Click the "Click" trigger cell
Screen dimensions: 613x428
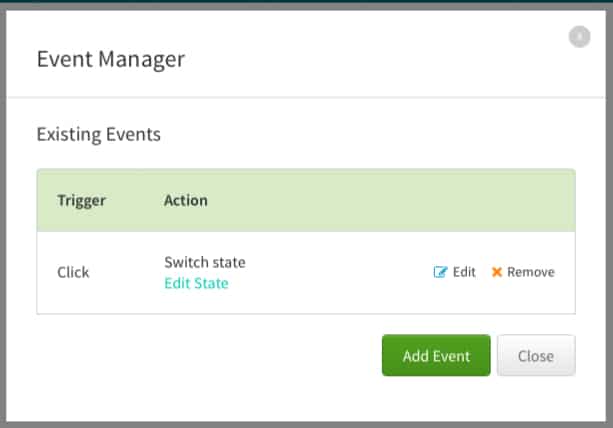(73, 272)
